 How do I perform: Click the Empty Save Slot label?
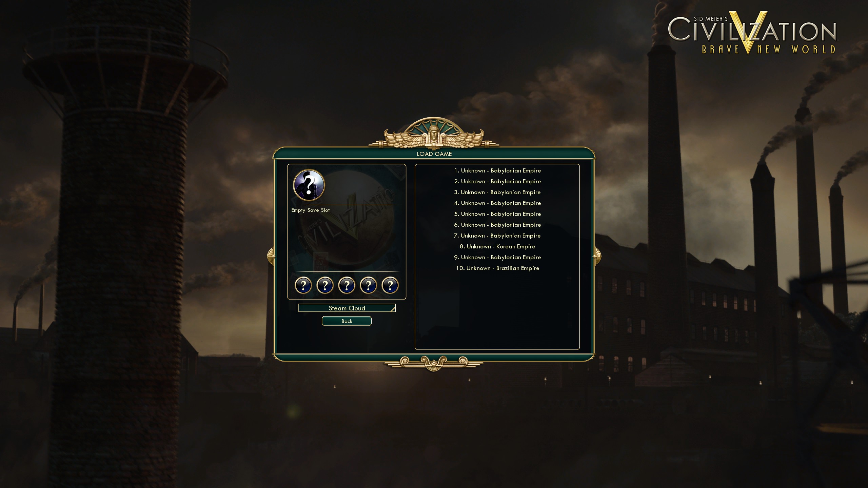310,210
